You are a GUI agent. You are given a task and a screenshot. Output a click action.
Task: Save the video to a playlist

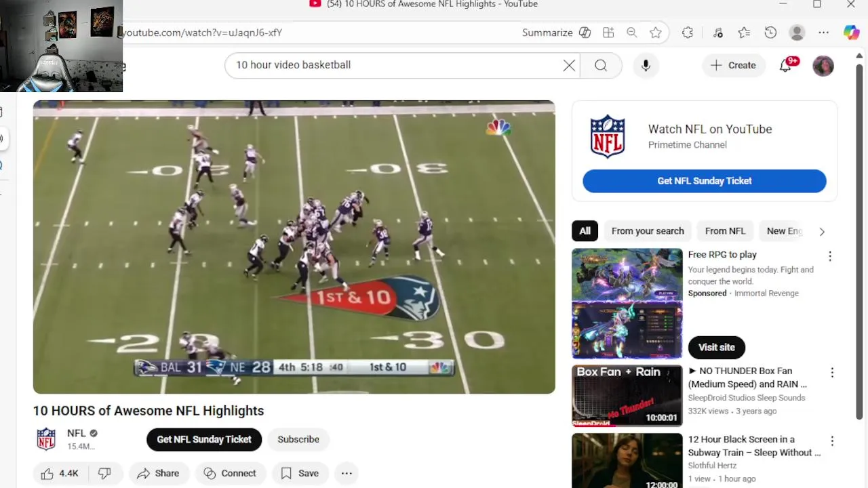click(300, 474)
